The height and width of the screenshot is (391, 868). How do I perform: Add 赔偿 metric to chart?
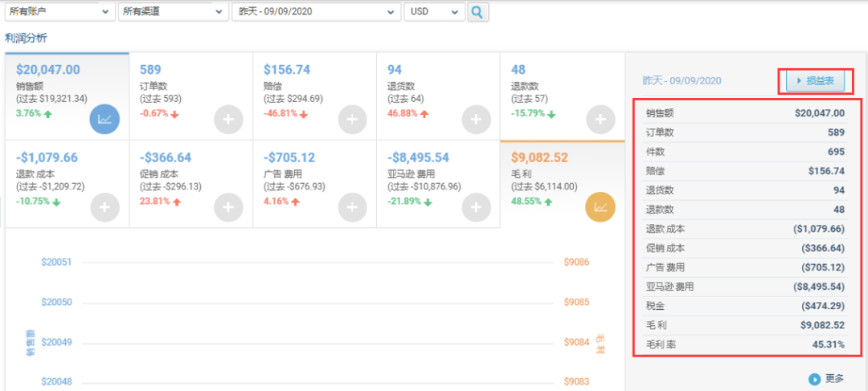coord(352,119)
